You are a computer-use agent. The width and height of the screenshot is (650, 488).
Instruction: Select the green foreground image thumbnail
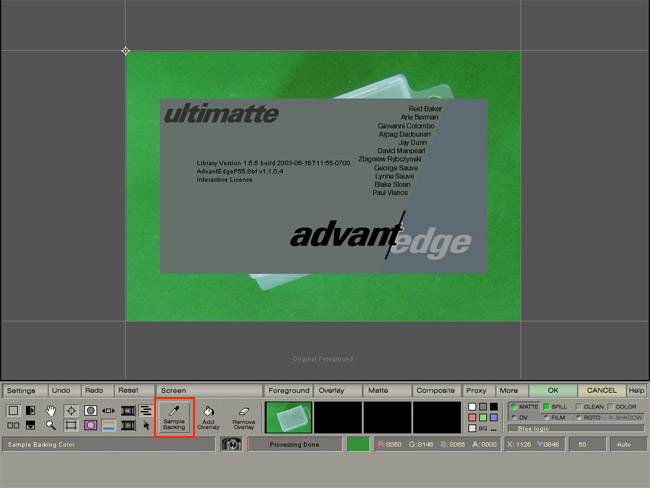288,417
